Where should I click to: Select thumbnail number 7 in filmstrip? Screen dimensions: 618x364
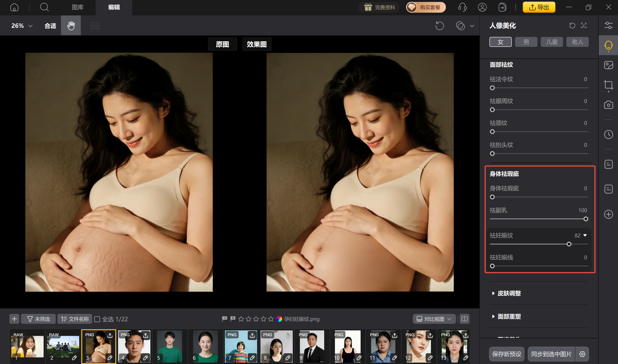[241, 346]
